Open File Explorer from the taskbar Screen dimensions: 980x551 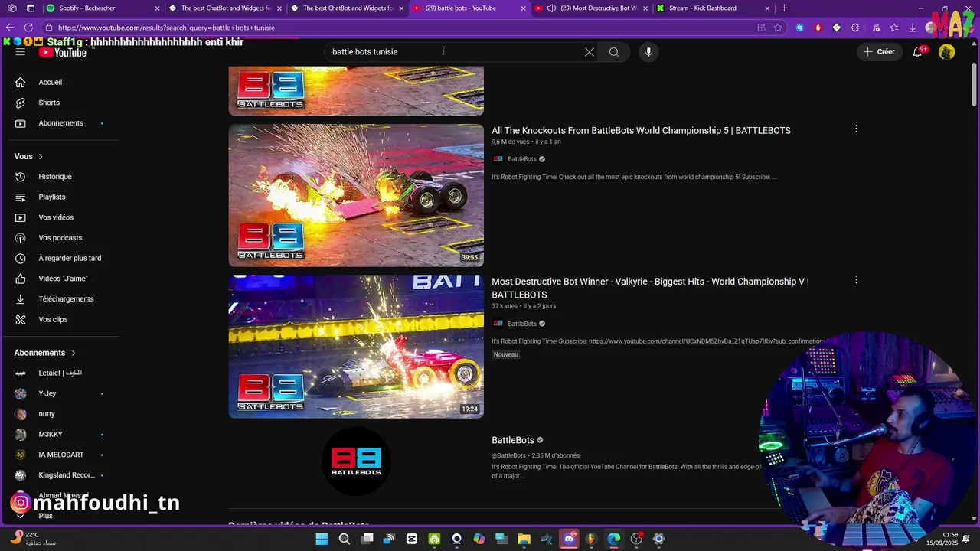click(524, 540)
